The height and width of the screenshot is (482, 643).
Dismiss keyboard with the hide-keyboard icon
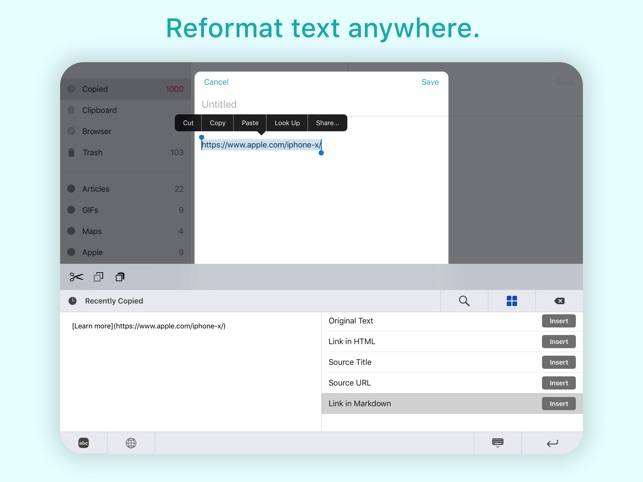tap(498, 443)
